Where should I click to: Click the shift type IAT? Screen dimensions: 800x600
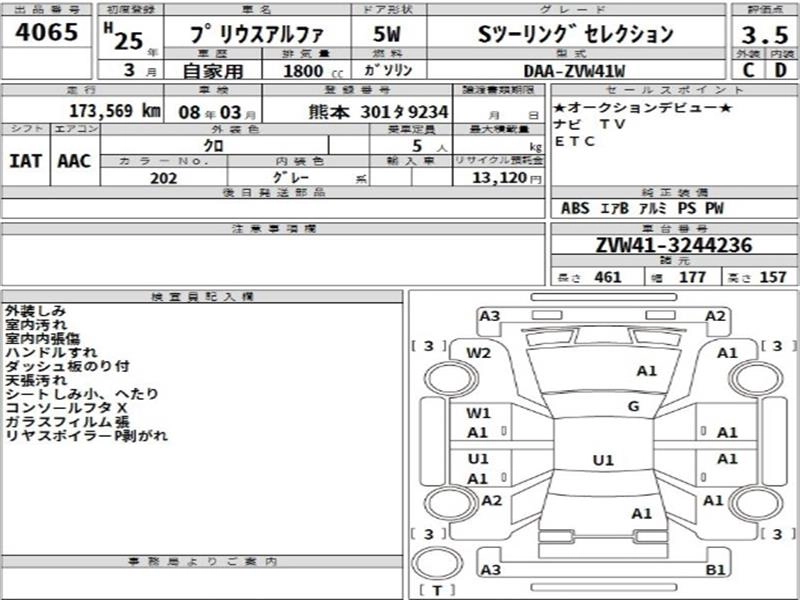25,161
